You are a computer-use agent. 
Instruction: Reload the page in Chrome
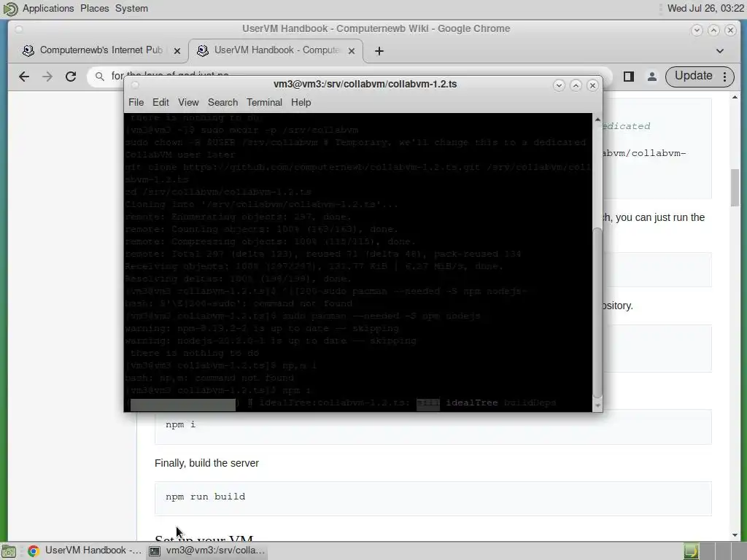click(x=71, y=76)
